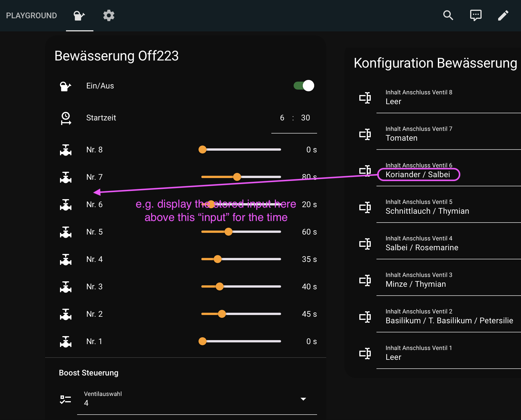521x420 pixels.
Task: Expand the Ventilauswahl dropdown arrow
Action: (303, 399)
